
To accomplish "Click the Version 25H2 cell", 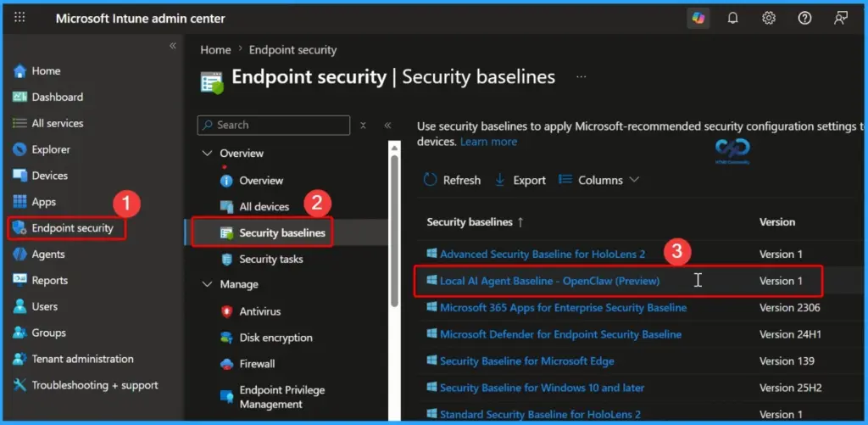I will [791, 388].
